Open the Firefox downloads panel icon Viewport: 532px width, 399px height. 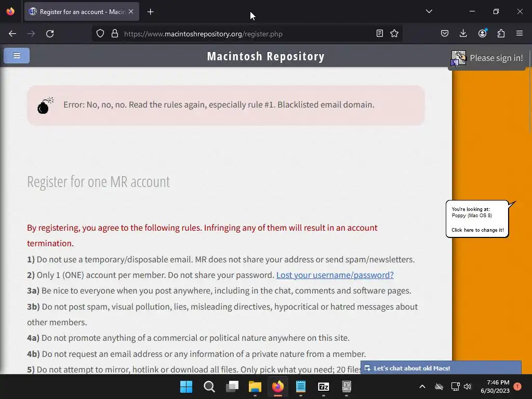click(463, 33)
